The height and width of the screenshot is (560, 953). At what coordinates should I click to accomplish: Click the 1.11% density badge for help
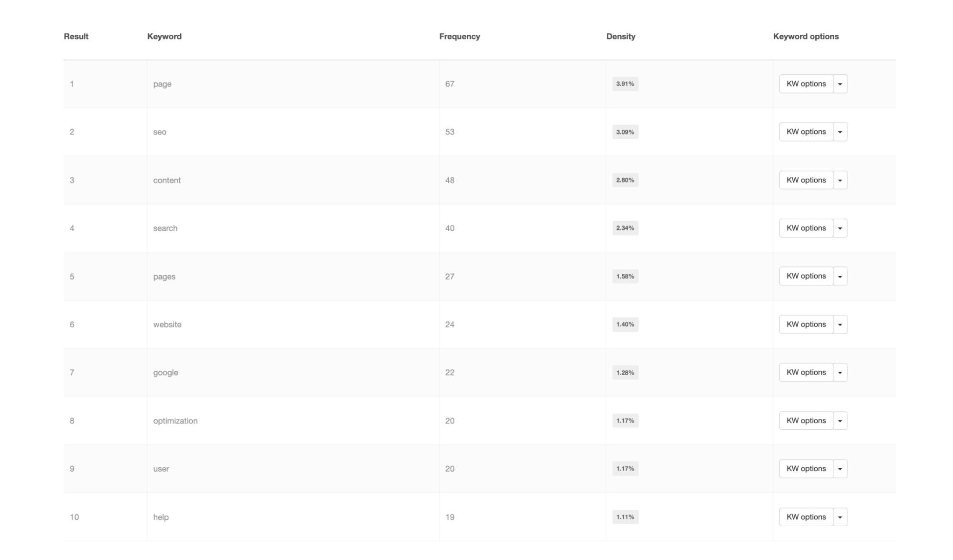625,517
